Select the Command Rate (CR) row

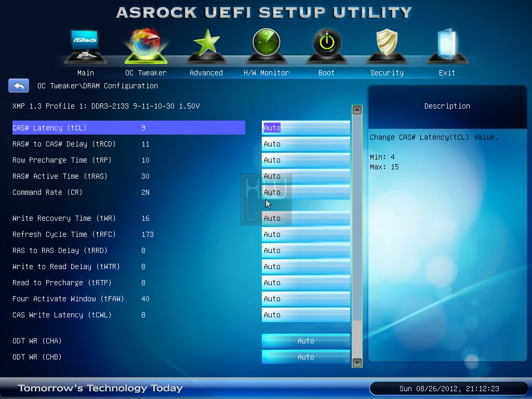(x=129, y=192)
